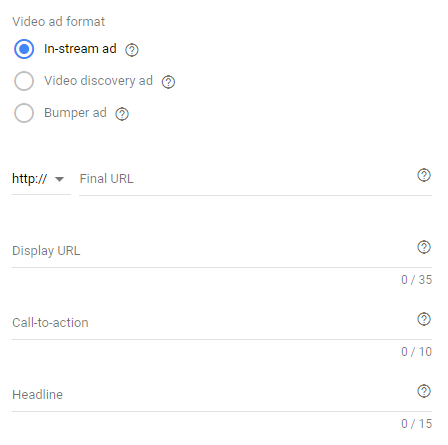Screen dimensions: 448x445
Task: Click into the Display URL field
Action: 222,251
